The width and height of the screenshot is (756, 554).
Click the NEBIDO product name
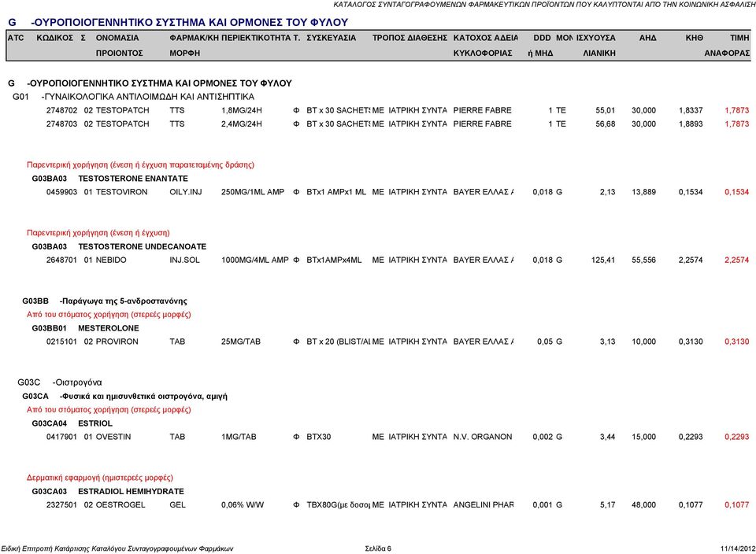[x=111, y=260]
